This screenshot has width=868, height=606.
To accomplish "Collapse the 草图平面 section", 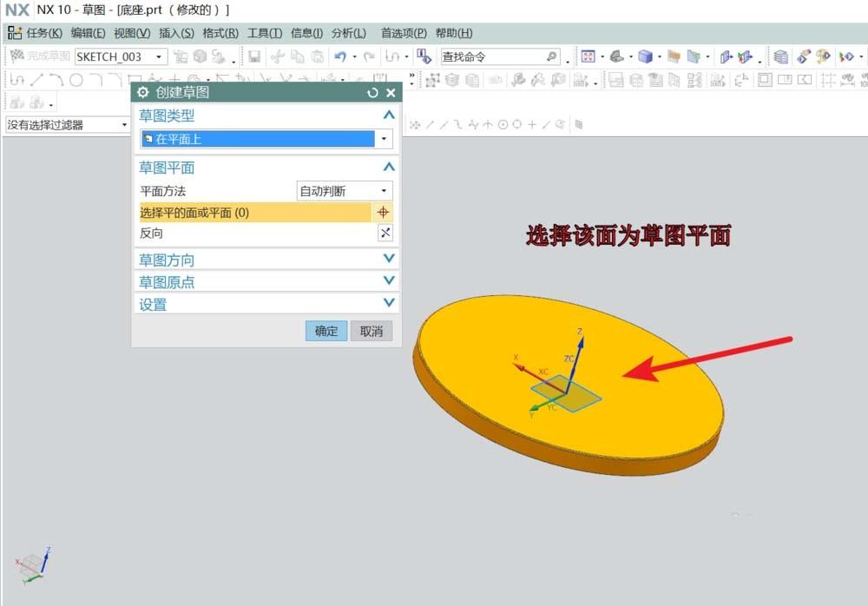I will [x=388, y=167].
